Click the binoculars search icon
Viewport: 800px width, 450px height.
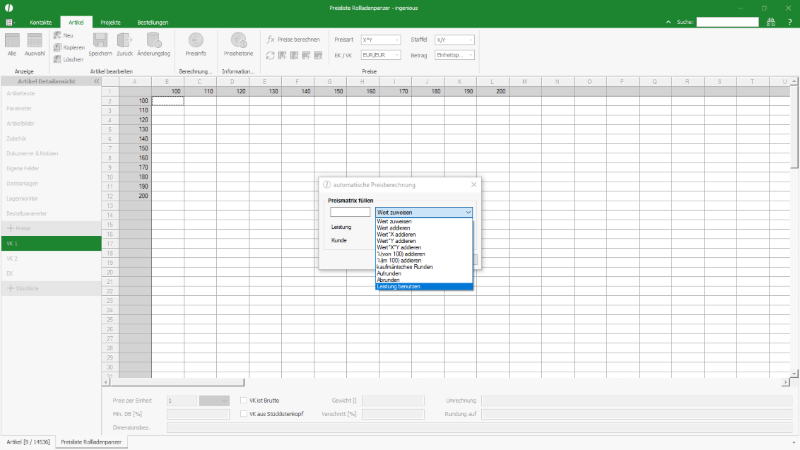coord(770,22)
